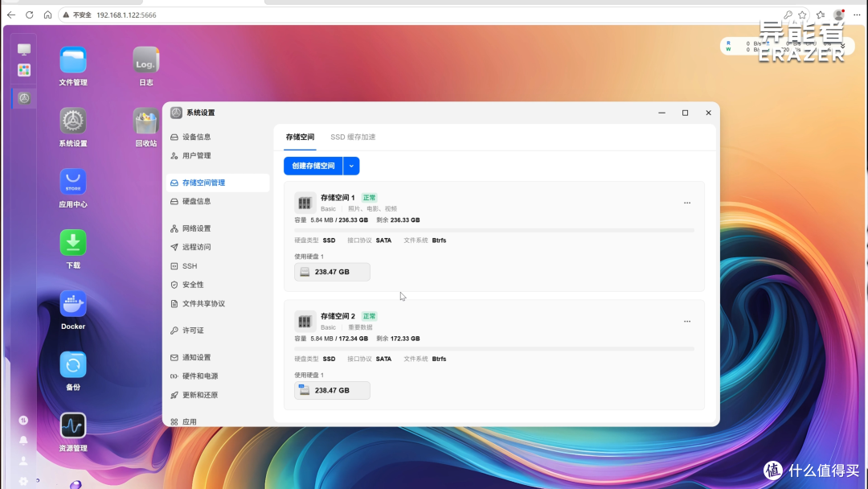Switch to the SSD 缓存加速 tab
Screen dimensions: 868x489
(353, 138)
